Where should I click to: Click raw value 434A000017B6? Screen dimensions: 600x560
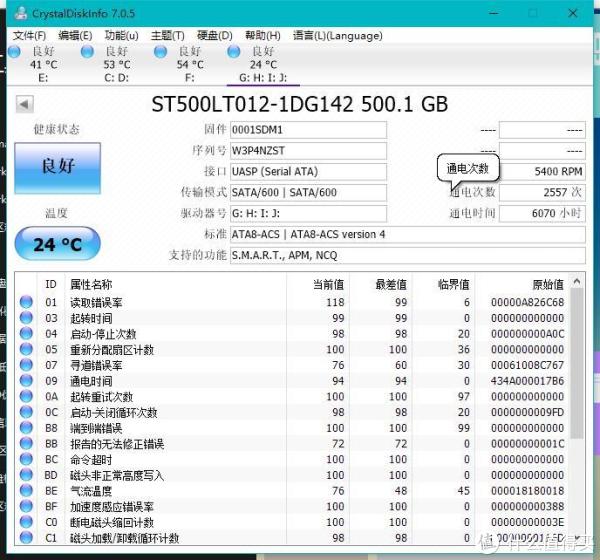point(527,380)
